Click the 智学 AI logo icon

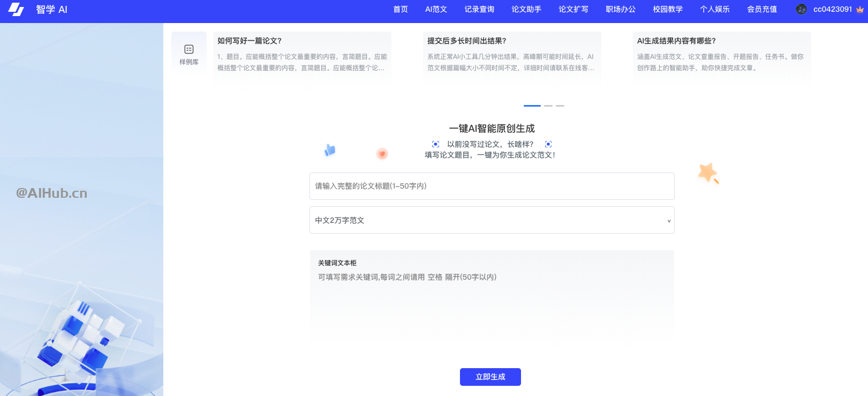[x=16, y=10]
